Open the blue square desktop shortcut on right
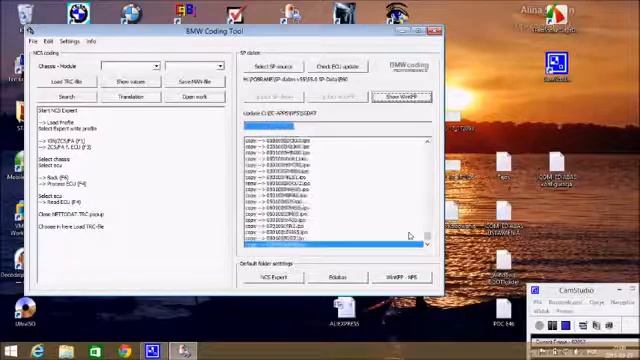Image resolution: width=640 pixels, height=360 pixels. (556, 63)
